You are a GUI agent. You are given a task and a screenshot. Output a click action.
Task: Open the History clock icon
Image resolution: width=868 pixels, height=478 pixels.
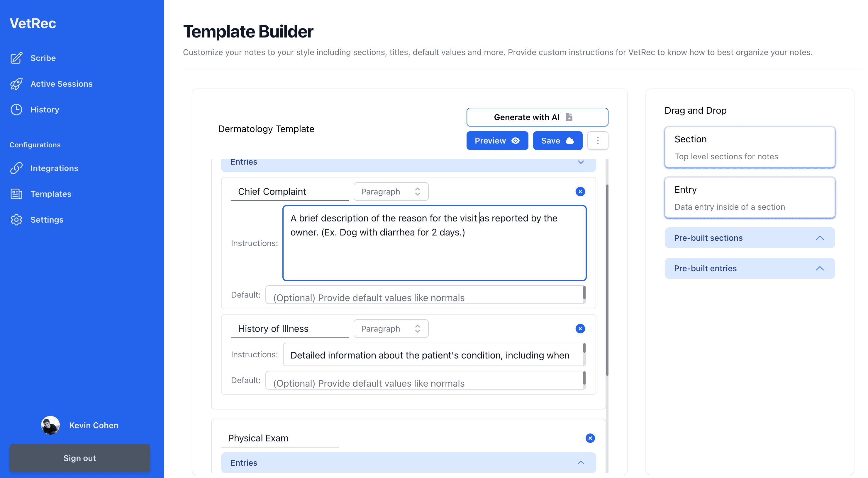click(16, 110)
